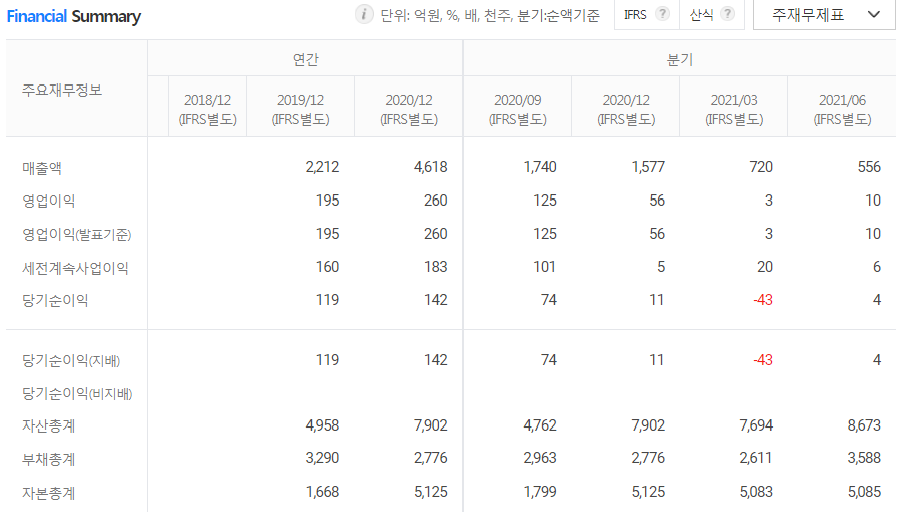Click the 당기순이익(비지배) row label

pos(77,393)
